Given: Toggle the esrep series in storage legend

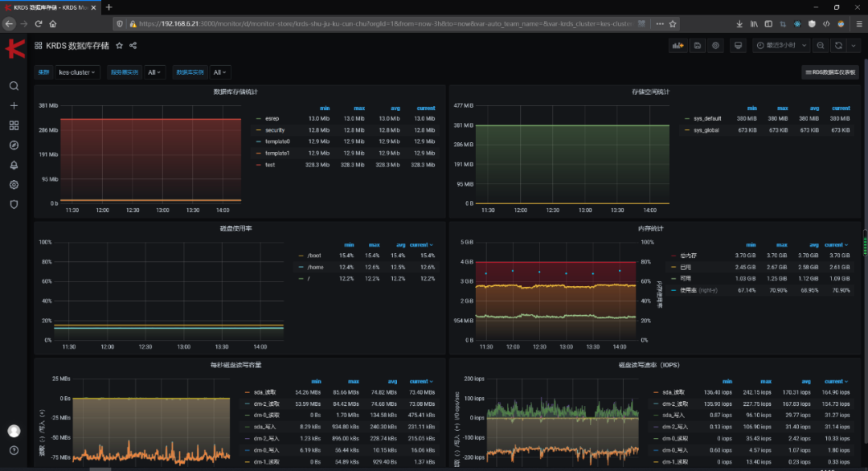Looking at the screenshot, I should click(x=272, y=118).
